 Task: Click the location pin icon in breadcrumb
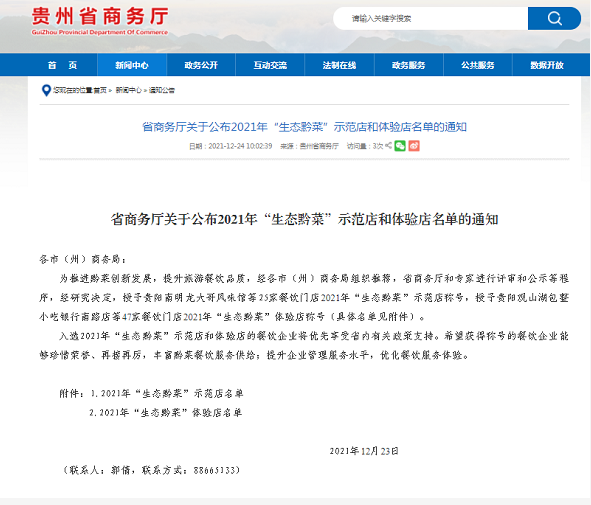[46, 90]
